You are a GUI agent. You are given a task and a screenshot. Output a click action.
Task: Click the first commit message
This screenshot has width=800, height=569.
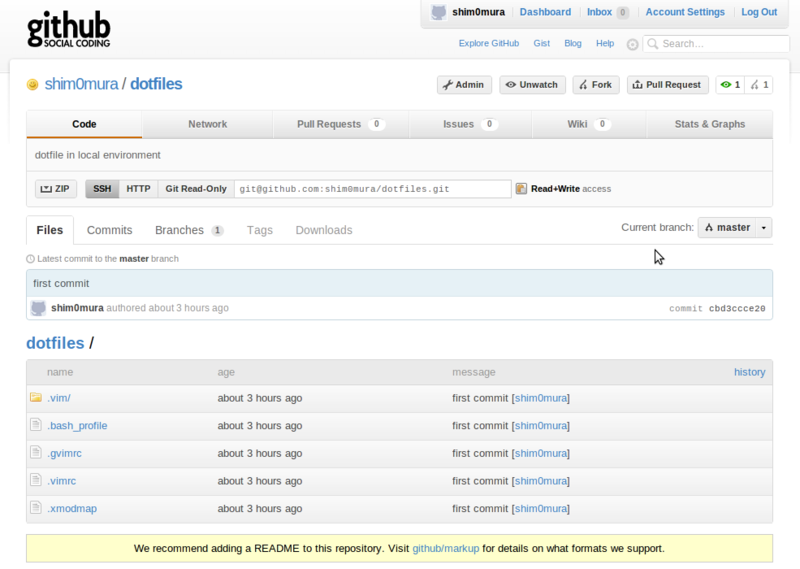point(61,284)
